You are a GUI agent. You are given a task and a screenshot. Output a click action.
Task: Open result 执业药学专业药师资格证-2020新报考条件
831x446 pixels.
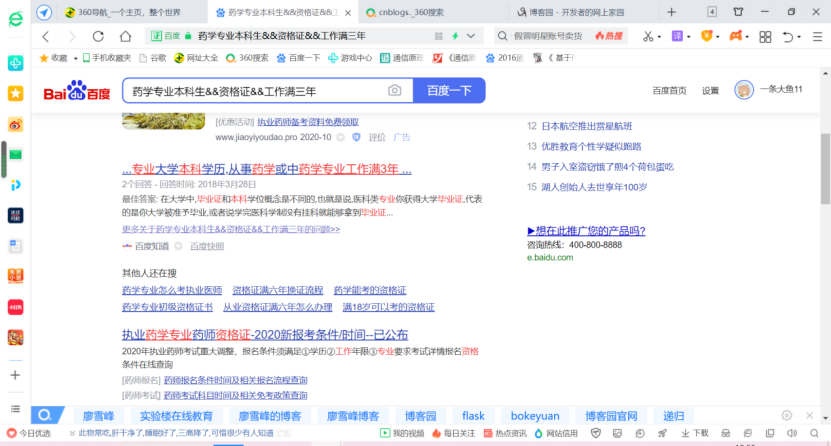coord(265,335)
